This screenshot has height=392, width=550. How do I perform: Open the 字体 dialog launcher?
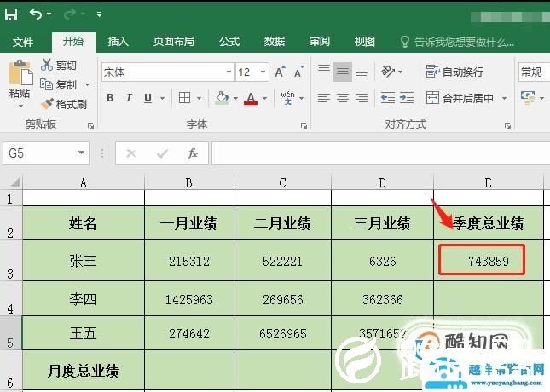[304, 125]
